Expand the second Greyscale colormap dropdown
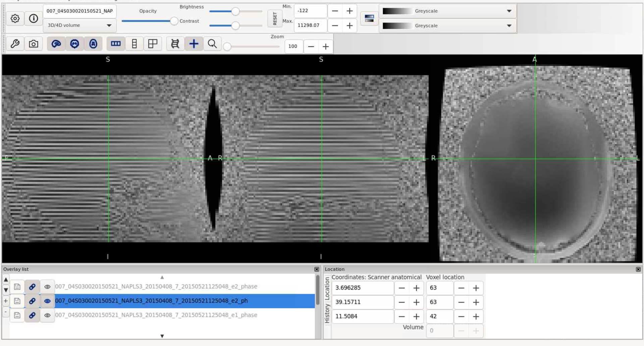644x346 pixels. pos(447,26)
